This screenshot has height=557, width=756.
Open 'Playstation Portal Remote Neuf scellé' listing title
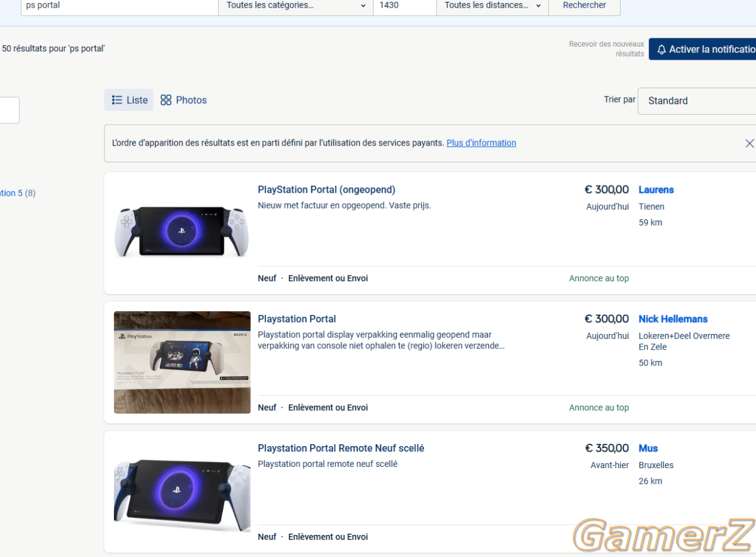click(341, 448)
